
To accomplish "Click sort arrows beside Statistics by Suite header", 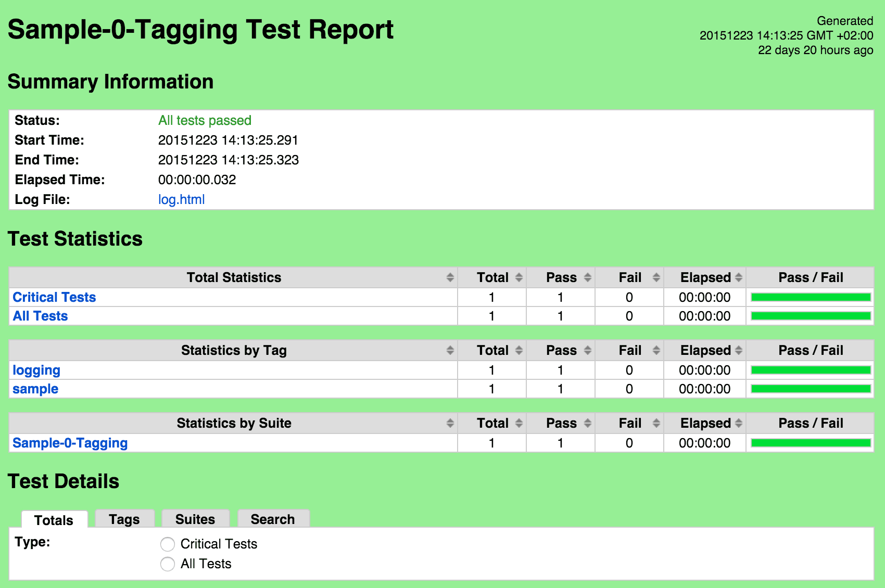I will 450,424.
